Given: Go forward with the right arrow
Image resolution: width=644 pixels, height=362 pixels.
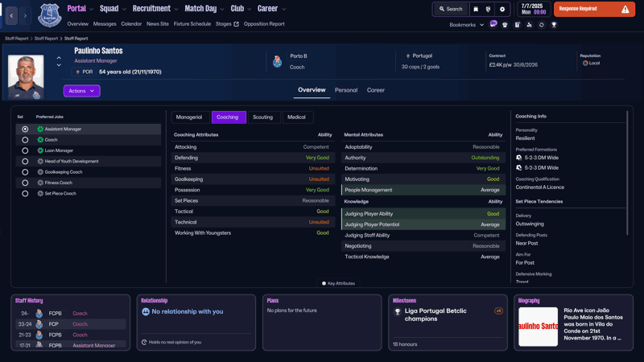Looking at the screenshot, I should click(x=25, y=15).
